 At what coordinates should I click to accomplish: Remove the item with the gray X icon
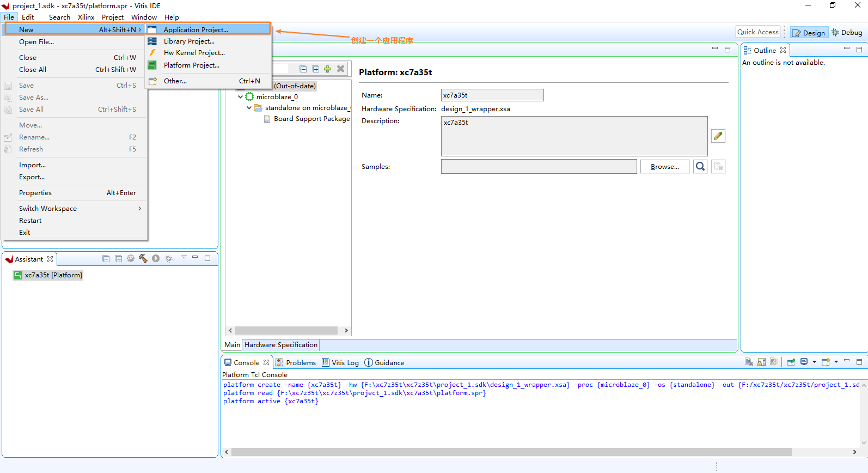341,69
